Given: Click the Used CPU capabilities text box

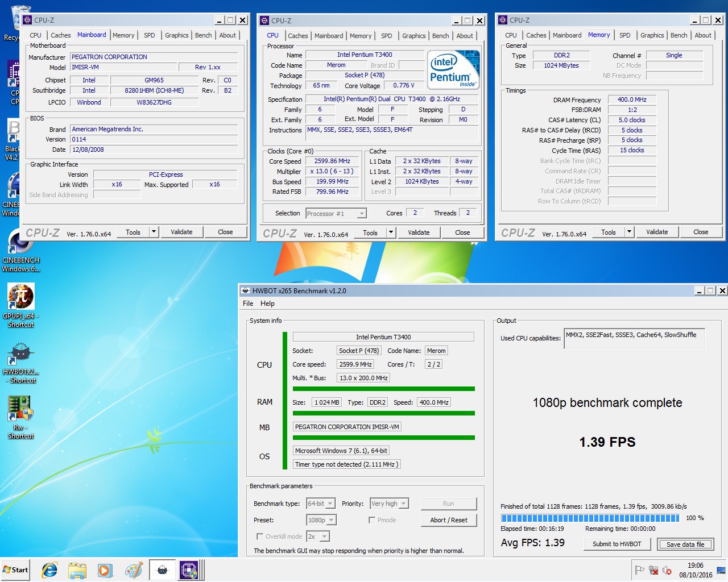Looking at the screenshot, I should [634, 338].
